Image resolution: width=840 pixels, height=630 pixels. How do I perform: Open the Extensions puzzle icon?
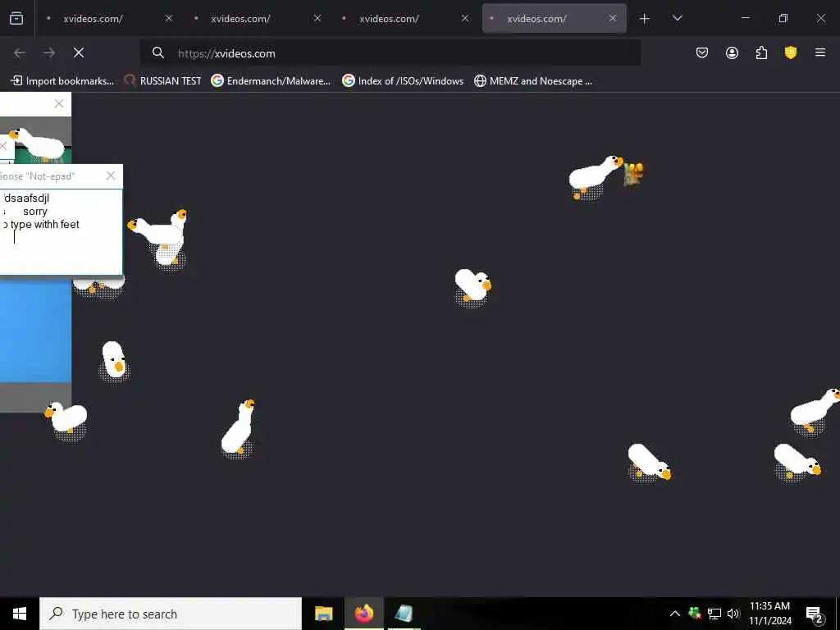[x=761, y=52]
